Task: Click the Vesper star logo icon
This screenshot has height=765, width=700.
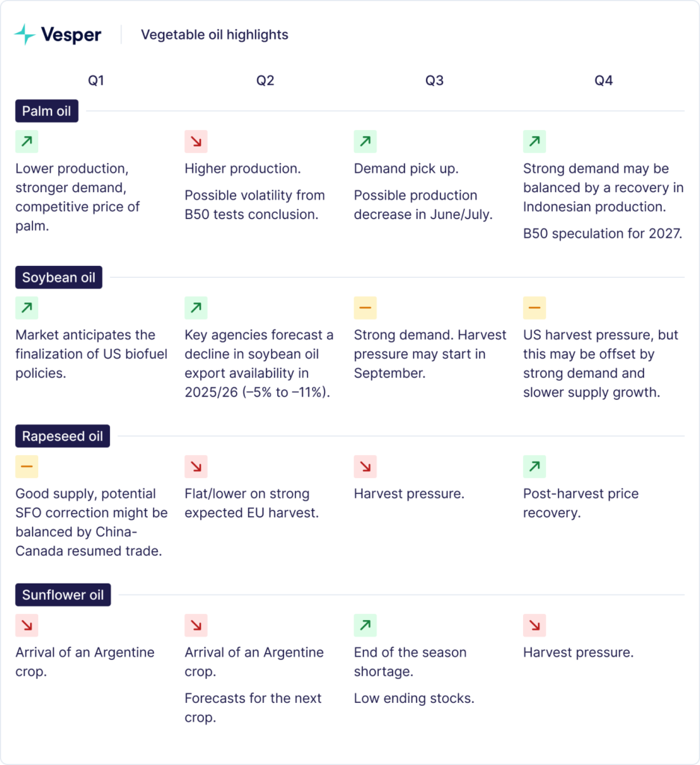Action: pos(25,34)
